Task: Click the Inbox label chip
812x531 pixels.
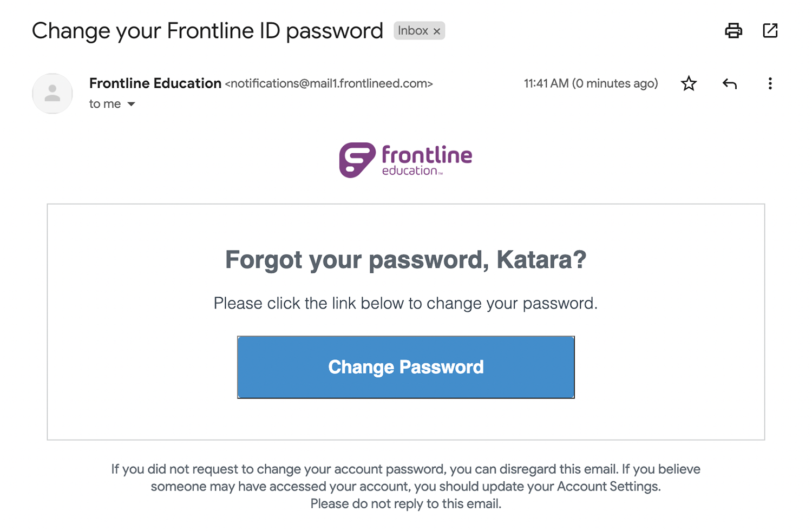Action: click(x=413, y=31)
